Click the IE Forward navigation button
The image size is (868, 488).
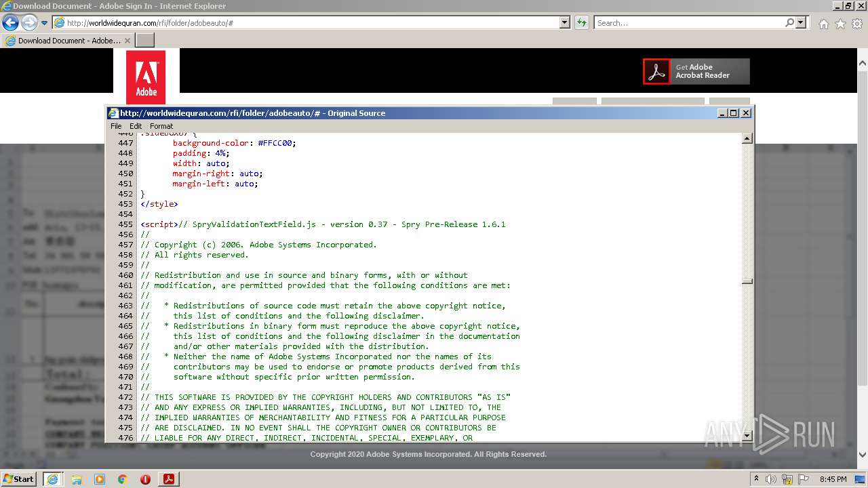29,23
